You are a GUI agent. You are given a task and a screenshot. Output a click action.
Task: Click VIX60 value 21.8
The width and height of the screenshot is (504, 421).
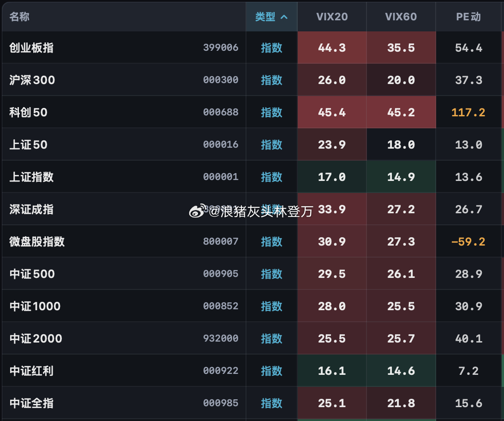click(x=401, y=403)
